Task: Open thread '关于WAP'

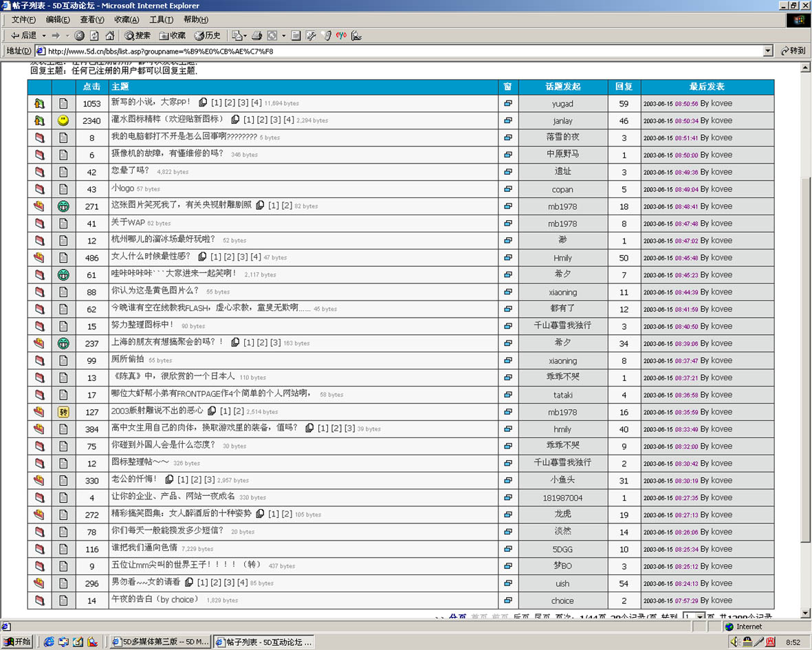Action: tap(128, 223)
